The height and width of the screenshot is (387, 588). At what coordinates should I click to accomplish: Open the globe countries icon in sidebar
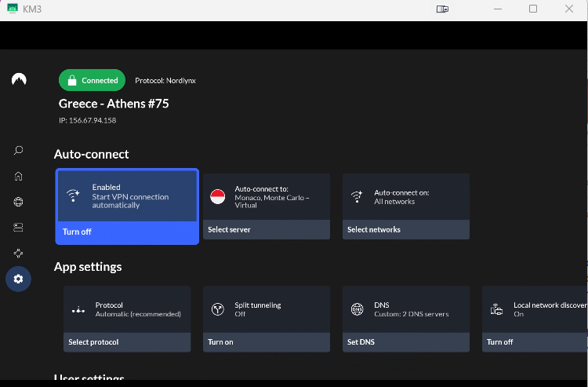tap(18, 202)
